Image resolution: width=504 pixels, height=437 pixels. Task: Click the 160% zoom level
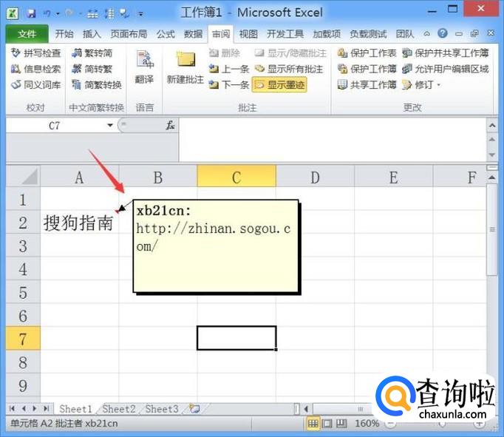[x=367, y=424]
